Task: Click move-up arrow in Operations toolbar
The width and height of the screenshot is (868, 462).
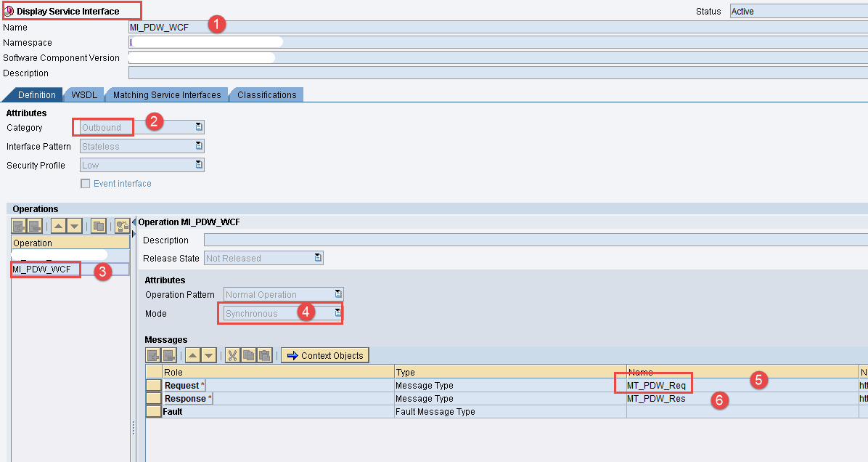Action: (x=58, y=225)
